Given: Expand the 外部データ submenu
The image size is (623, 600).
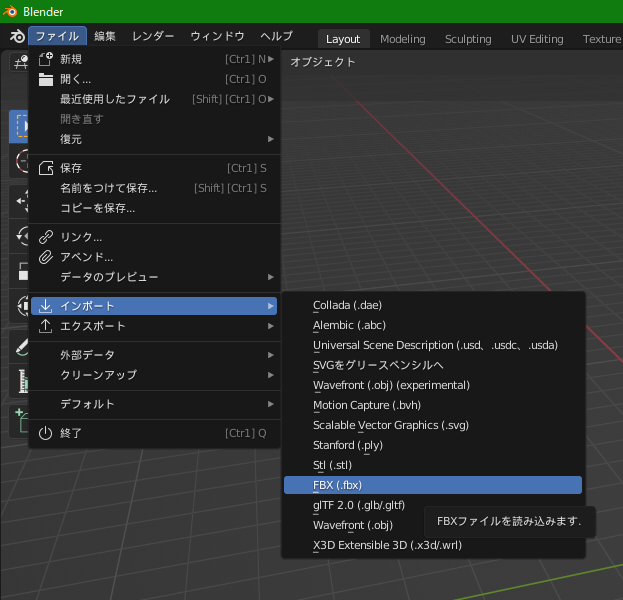Looking at the screenshot, I should (x=154, y=355).
